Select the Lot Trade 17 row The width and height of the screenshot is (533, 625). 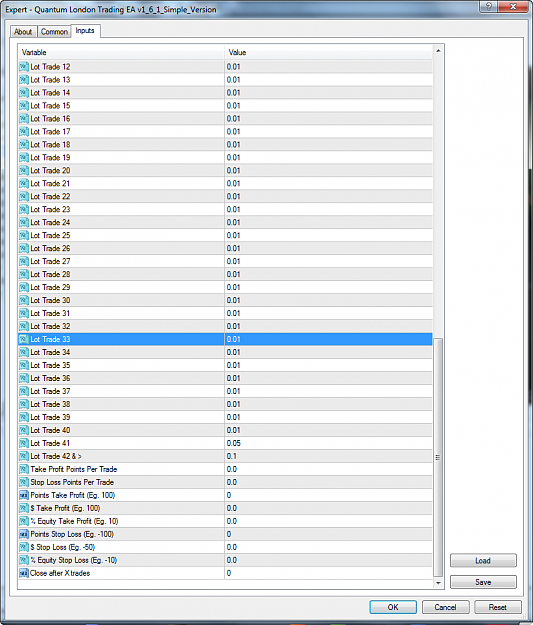(225, 132)
